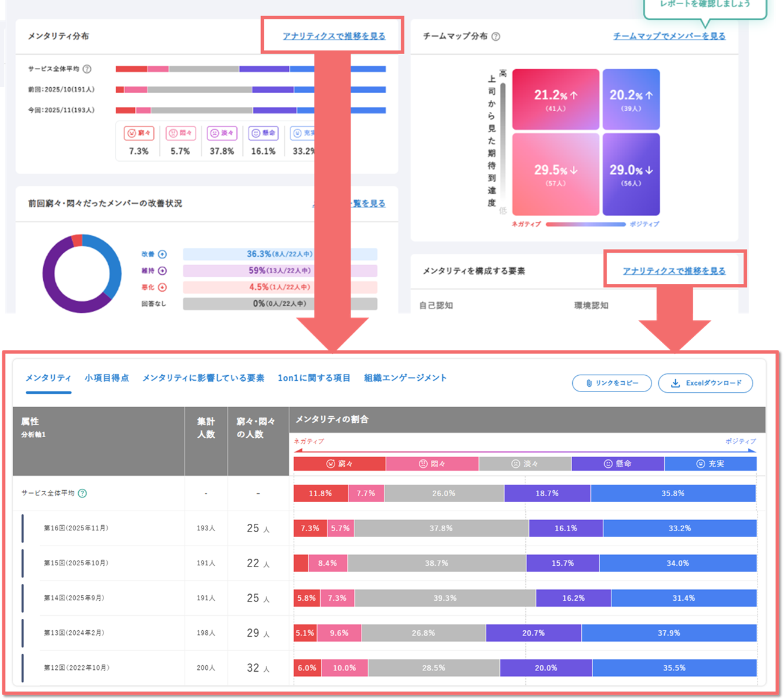Click the 前回:2025/10(191人) label

click(x=61, y=90)
